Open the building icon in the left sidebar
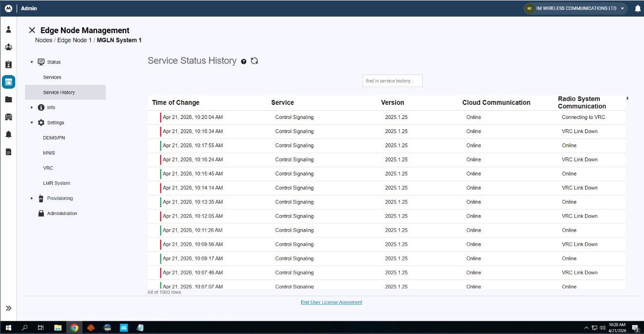Image resolution: width=644 pixels, height=334 pixels. point(8,117)
